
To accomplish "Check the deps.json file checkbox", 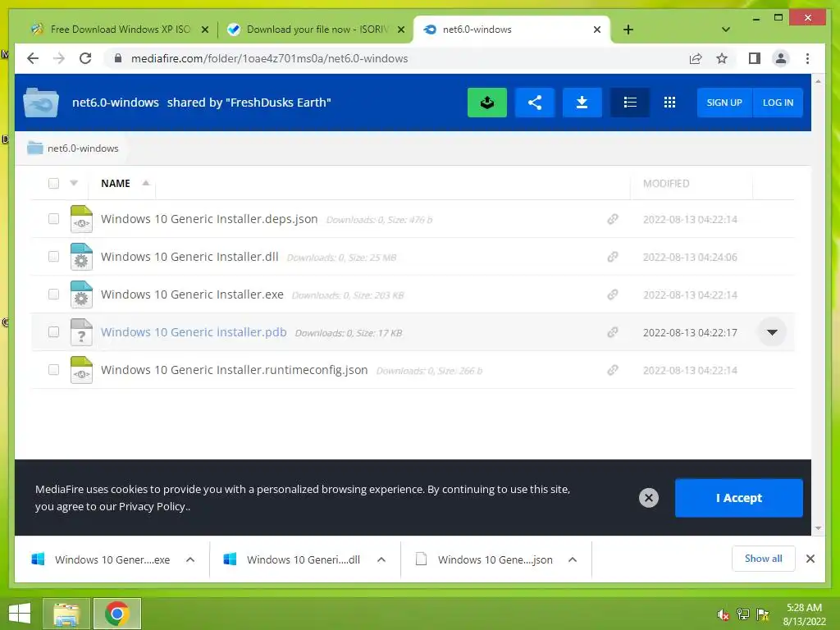I will click(53, 218).
